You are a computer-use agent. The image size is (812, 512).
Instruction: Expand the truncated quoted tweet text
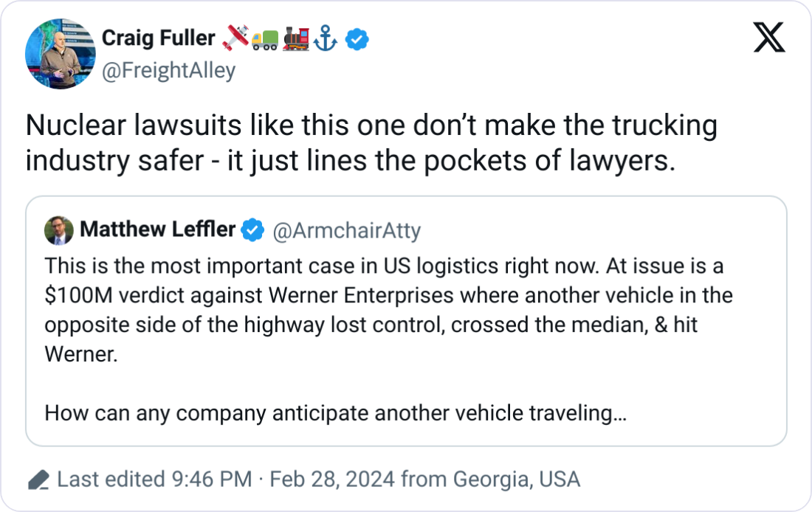pyautogui.click(x=336, y=414)
